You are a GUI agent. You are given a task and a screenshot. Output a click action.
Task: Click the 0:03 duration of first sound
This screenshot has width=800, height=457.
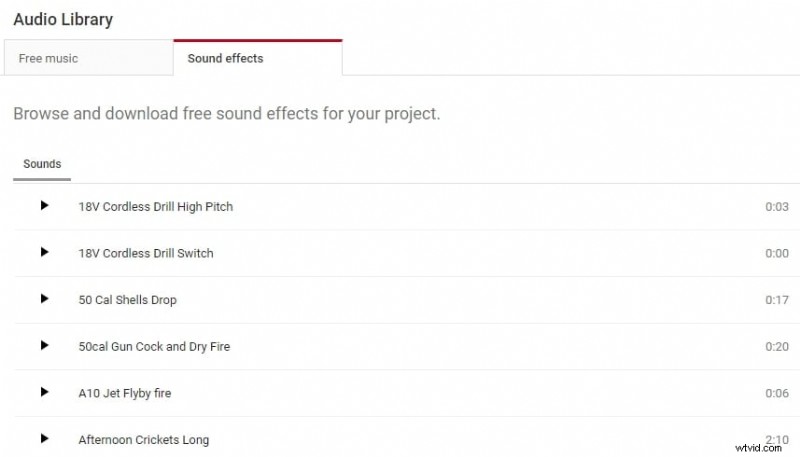click(x=777, y=207)
